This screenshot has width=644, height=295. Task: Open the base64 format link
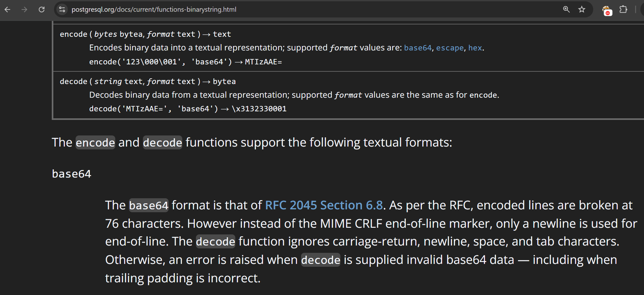[418, 48]
